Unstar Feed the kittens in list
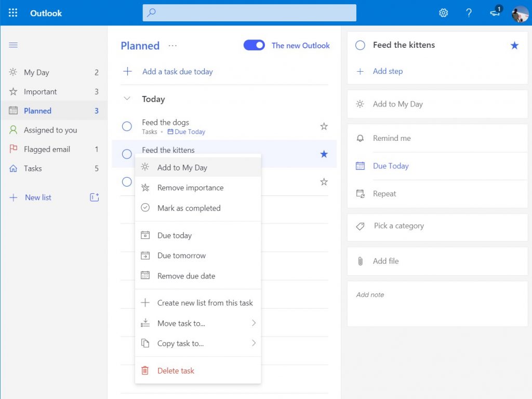The height and width of the screenshot is (399, 532). coord(324,154)
